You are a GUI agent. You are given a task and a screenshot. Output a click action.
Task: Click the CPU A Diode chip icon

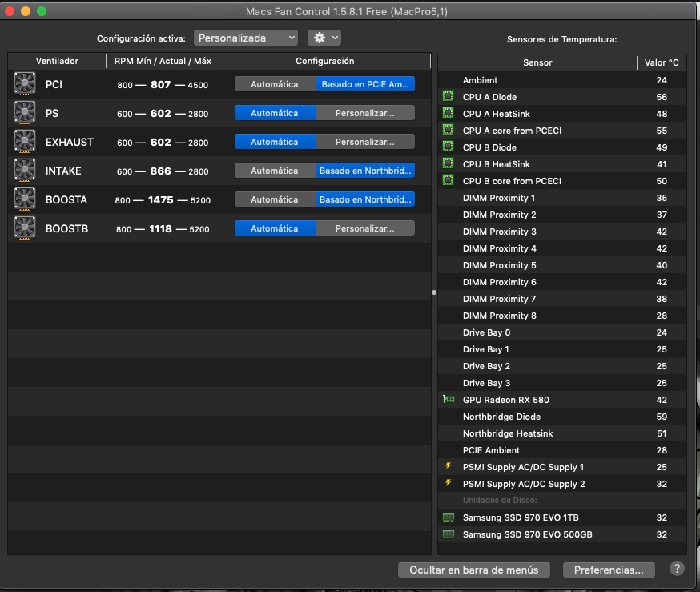449,97
